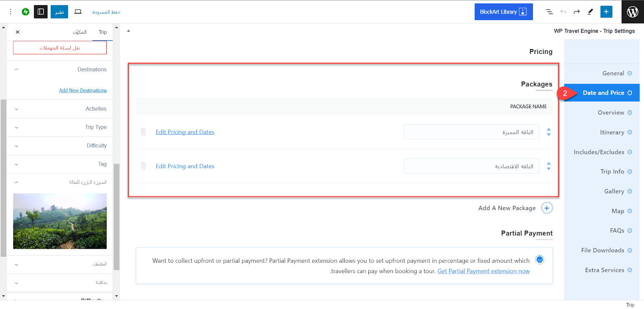Switch to the Itinerary settings tab
Viewport: 644px width, 309px height.
pos(612,132)
